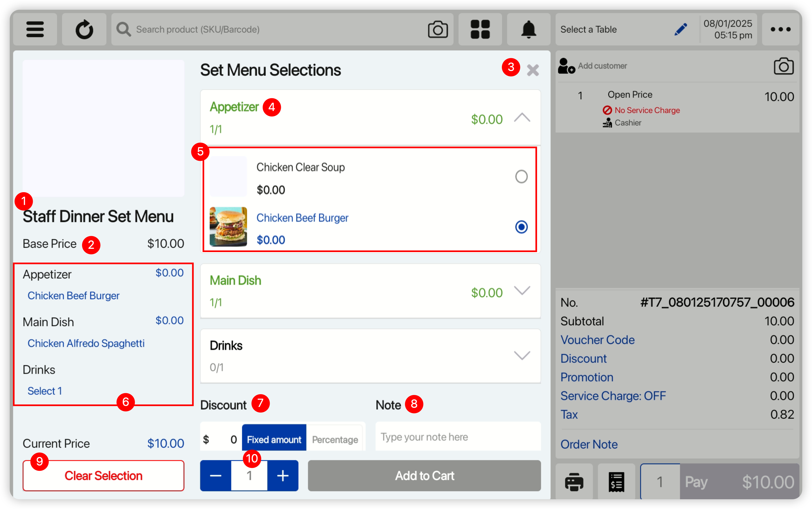The height and width of the screenshot is (509, 812).
Task: Select the Open Price order line
Action: [x=677, y=108]
